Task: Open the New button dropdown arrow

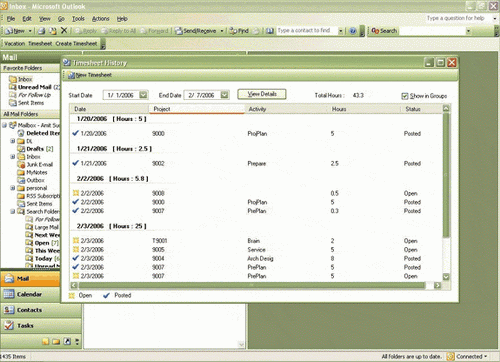Action: click(x=30, y=31)
